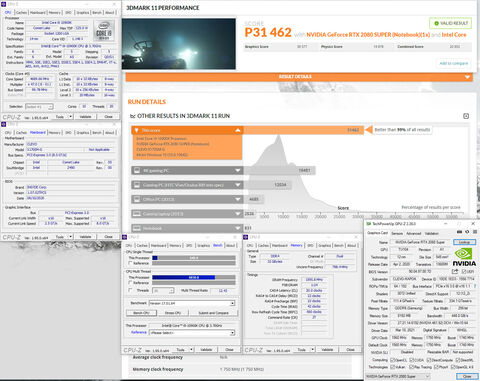Open the GPU selector dropdown in GPU-Z

point(397,376)
